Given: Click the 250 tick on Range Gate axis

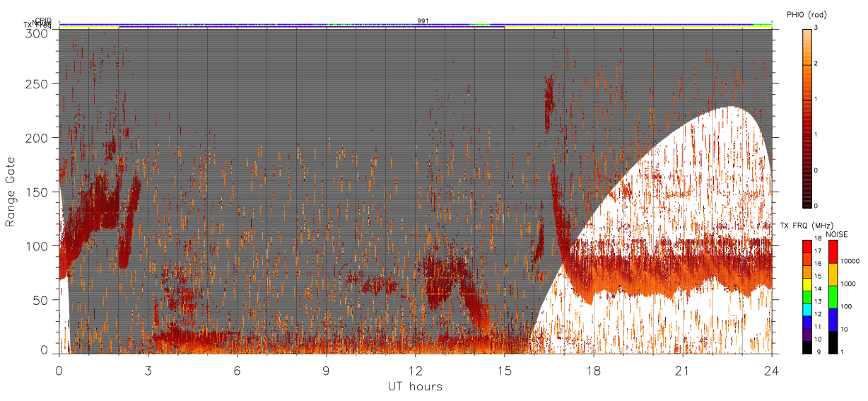Looking at the screenshot, I should pyautogui.click(x=37, y=83).
